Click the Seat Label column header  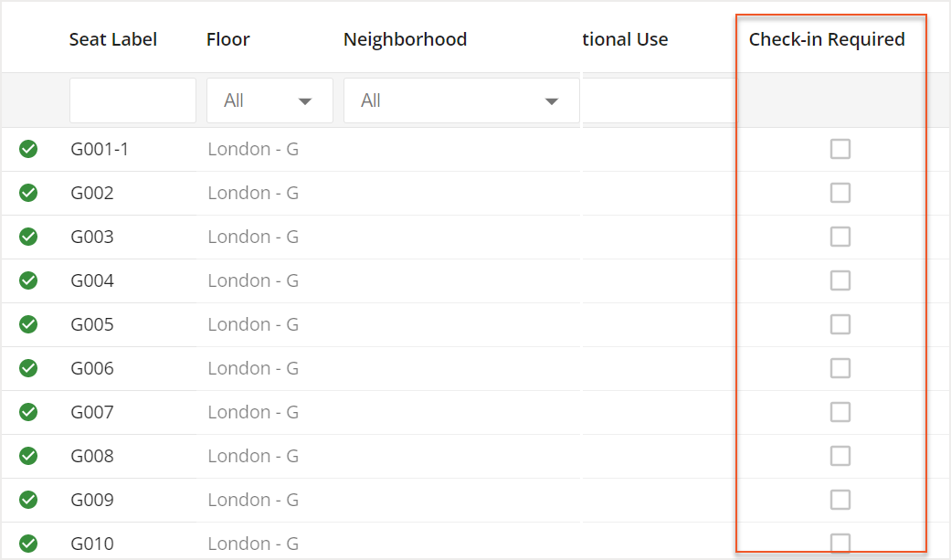[x=112, y=38]
